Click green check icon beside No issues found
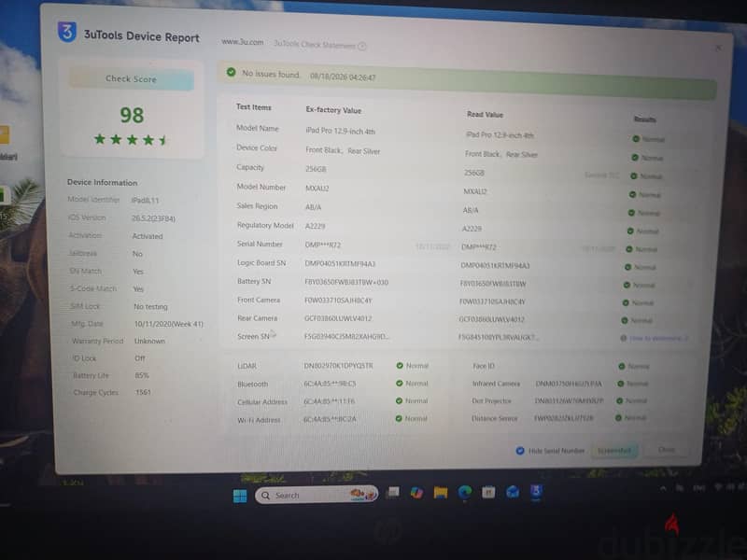747x560 pixels. point(231,72)
